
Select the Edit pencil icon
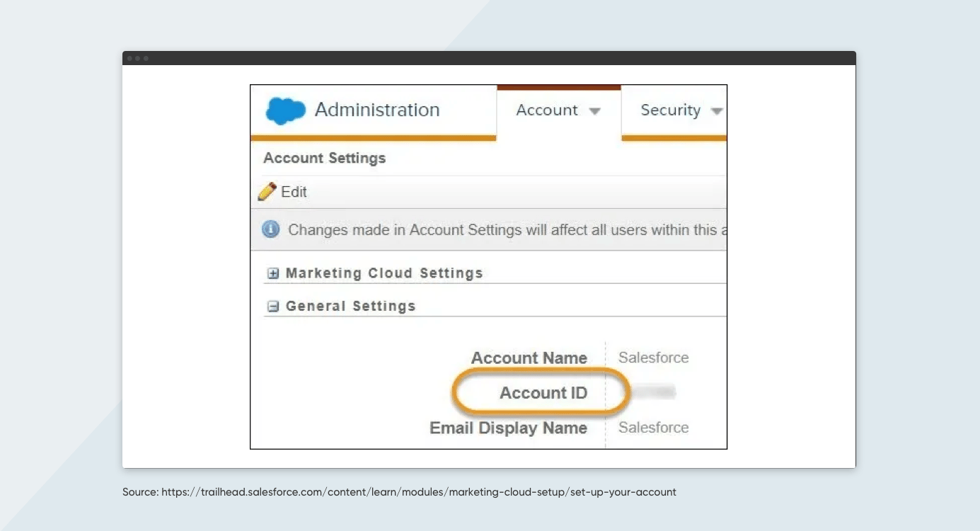click(267, 191)
